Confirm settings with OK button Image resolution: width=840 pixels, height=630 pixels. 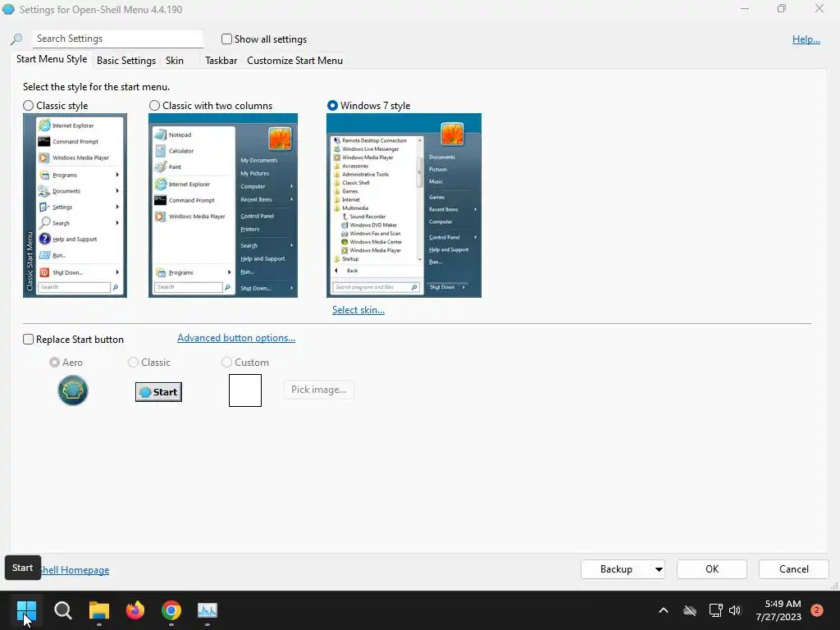[712, 569]
